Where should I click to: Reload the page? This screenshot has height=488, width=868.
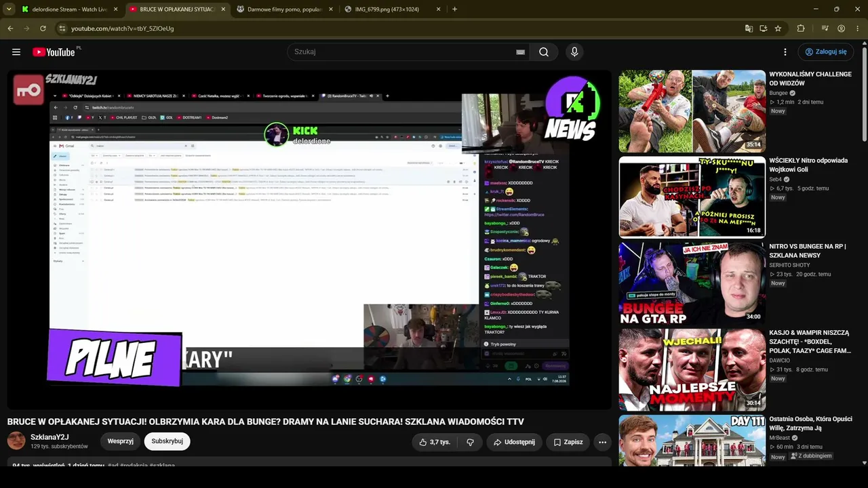(43, 28)
